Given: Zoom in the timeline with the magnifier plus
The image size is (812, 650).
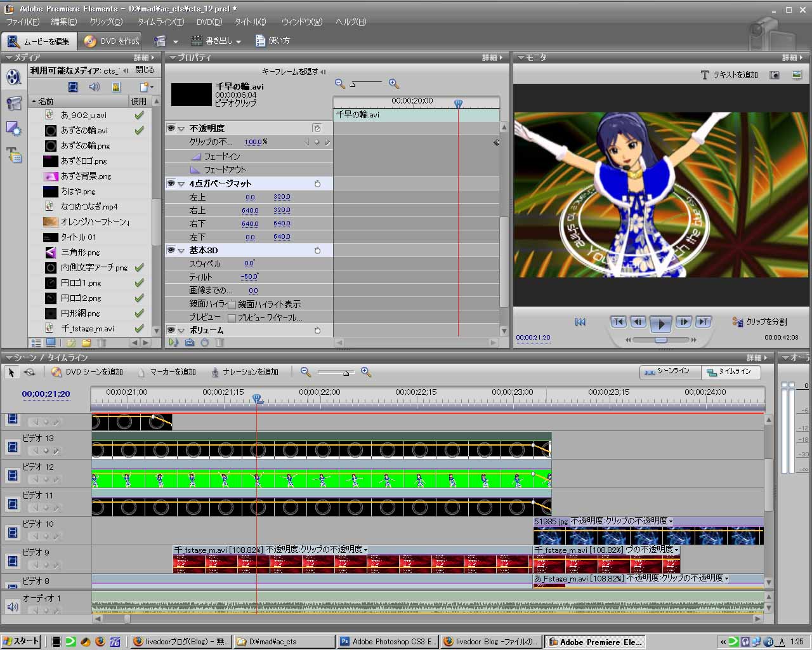Looking at the screenshot, I should tap(366, 372).
